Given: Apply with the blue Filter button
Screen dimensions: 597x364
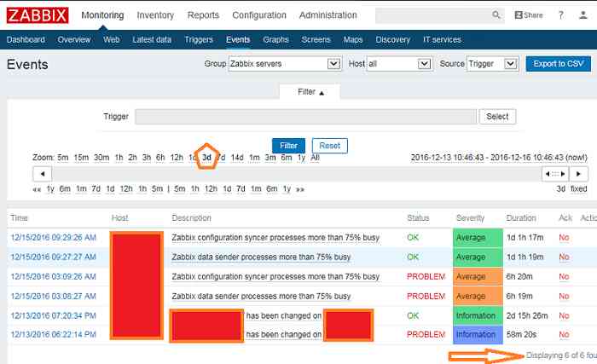Looking at the screenshot, I should (x=288, y=146).
